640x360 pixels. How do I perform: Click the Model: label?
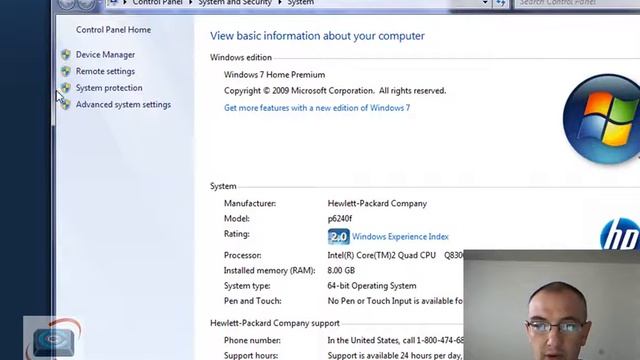tap(237, 219)
